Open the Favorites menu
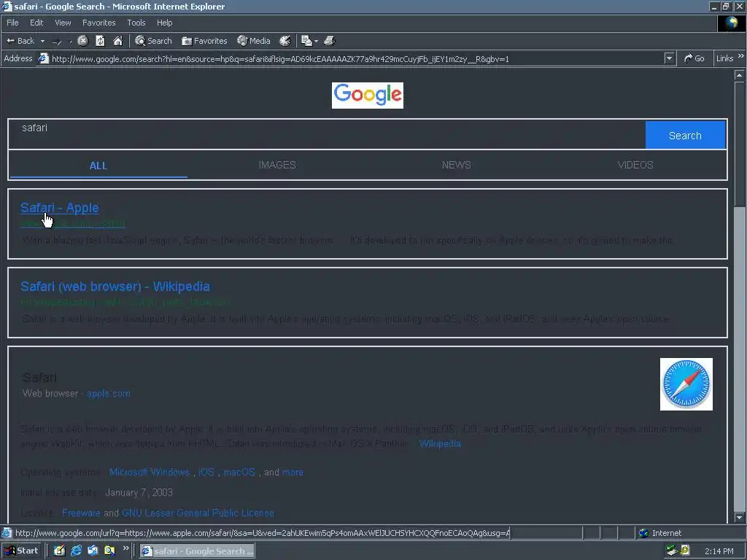The width and height of the screenshot is (747, 560). 98,23
